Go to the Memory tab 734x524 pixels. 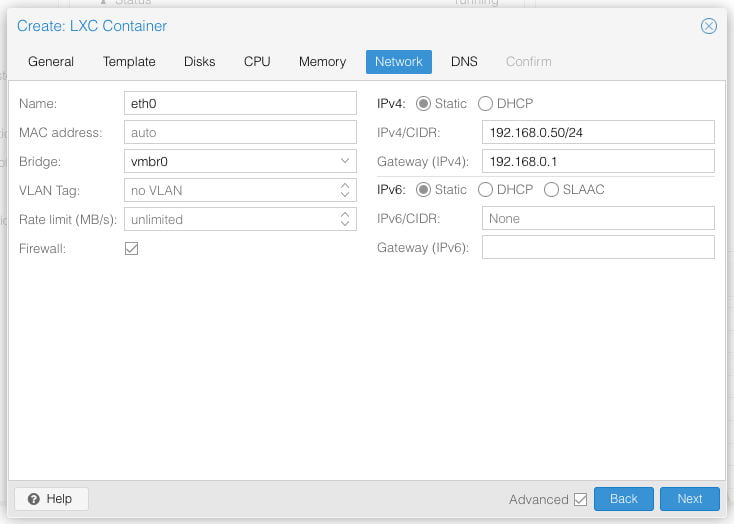[322, 62]
